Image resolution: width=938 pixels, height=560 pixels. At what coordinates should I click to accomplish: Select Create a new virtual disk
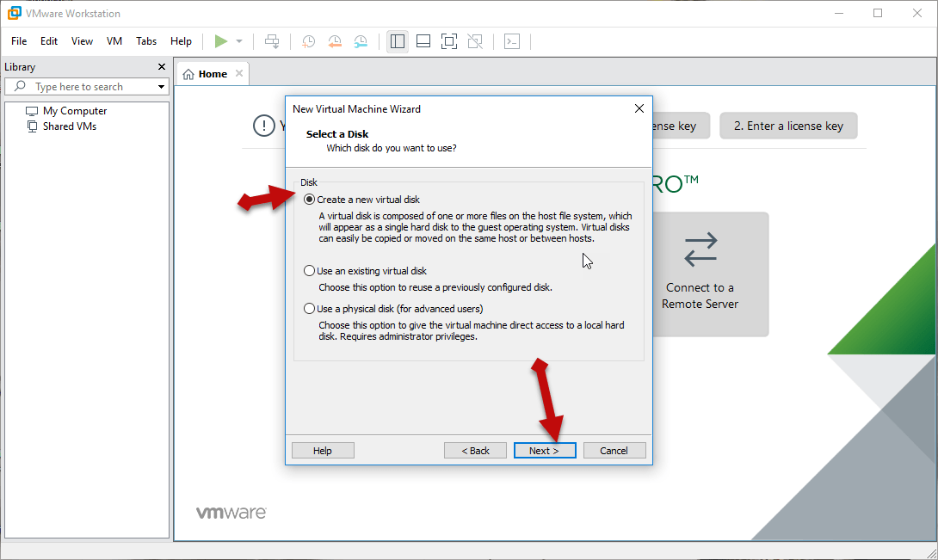click(310, 200)
